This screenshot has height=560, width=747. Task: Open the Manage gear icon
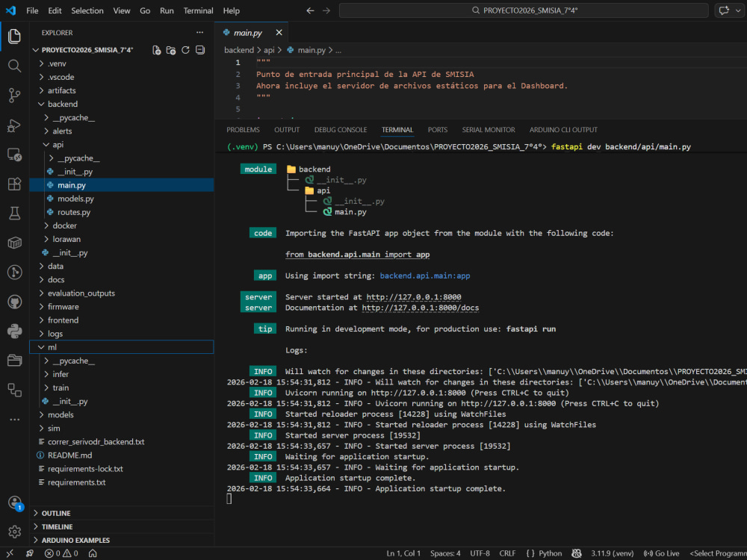coord(14,532)
